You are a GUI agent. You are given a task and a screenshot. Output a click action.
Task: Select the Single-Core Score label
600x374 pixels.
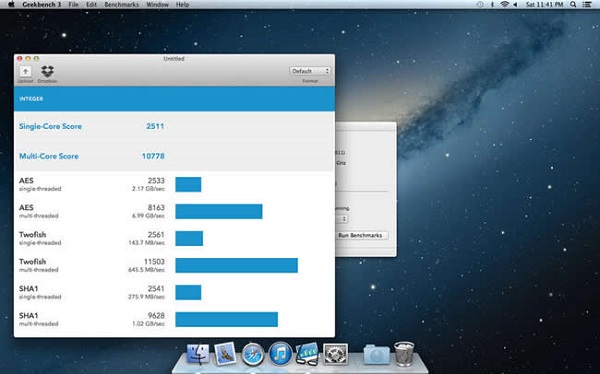coord(50,126)
